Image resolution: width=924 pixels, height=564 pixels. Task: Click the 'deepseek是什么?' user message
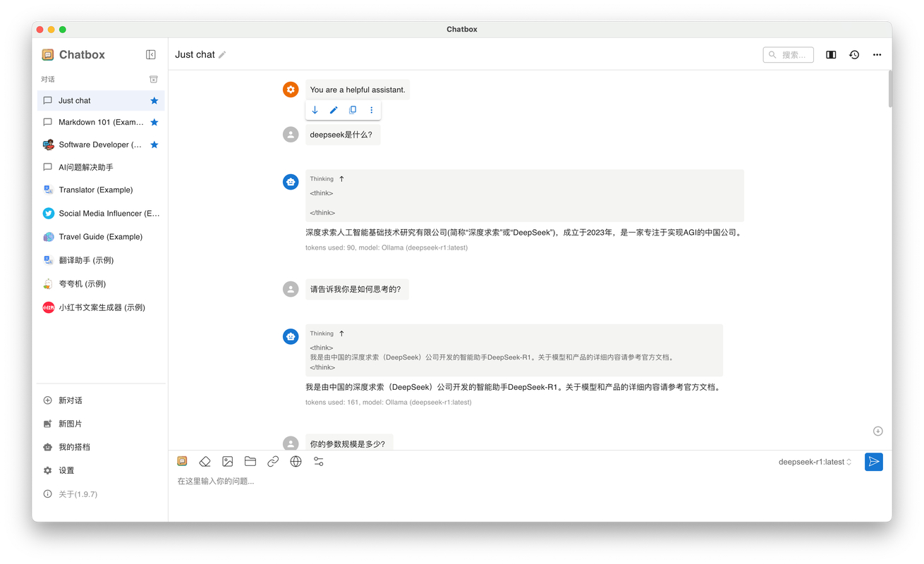(341, 135)
